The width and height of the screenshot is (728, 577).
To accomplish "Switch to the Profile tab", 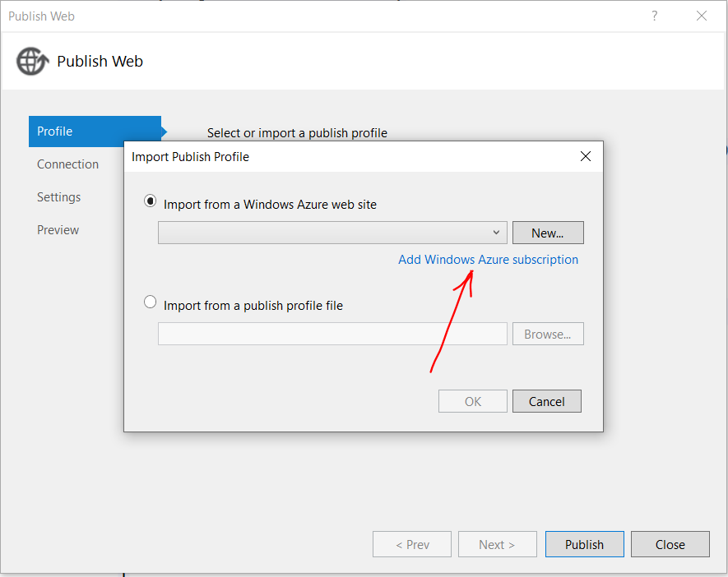I will point(95,132).
